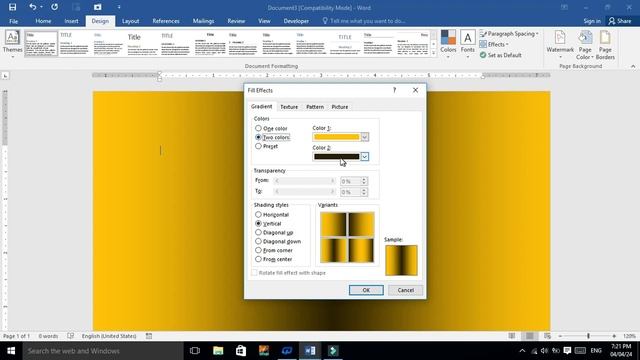The width and height of the screenshot is (640, 360).
Task: Switch to Print Layout view icon
Action: [529, 336]
